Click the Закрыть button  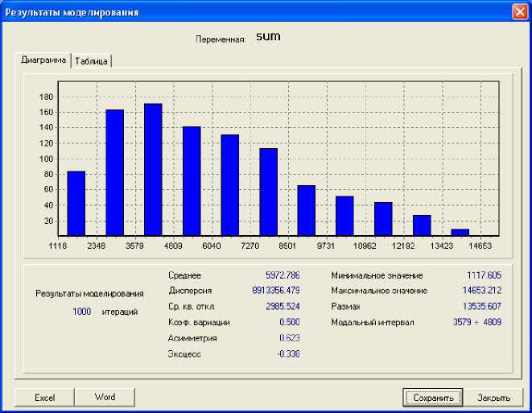493,398
